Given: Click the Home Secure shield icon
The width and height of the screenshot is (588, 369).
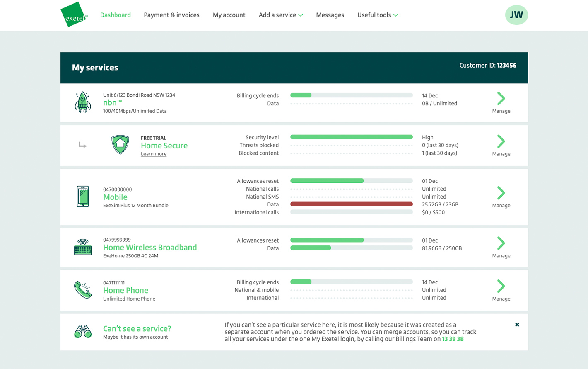Looking at the screenshot, I should pos(120,144).
